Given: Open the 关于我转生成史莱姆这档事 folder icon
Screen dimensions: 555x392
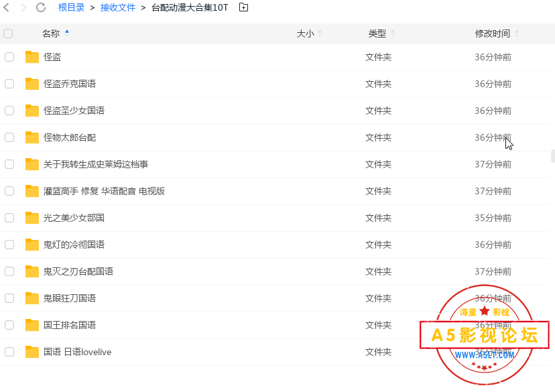Looking at the screenshot, I should click(x=32, y=164).
